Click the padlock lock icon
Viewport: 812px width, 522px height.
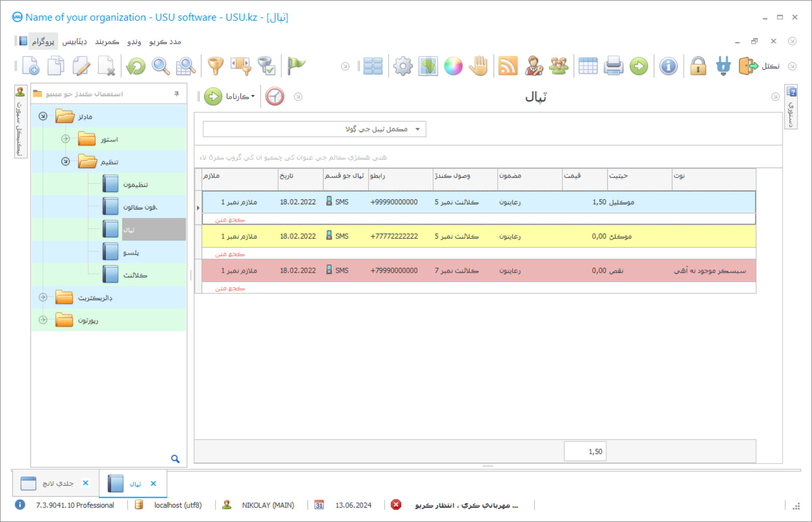coord(698,66)
